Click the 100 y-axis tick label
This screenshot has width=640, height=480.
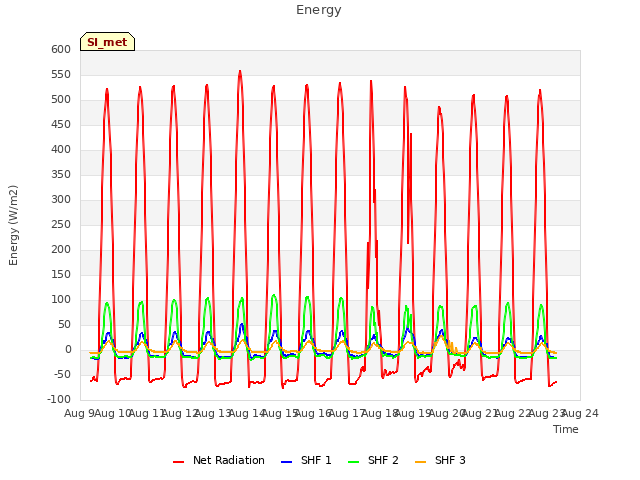(x=61, y=300)
